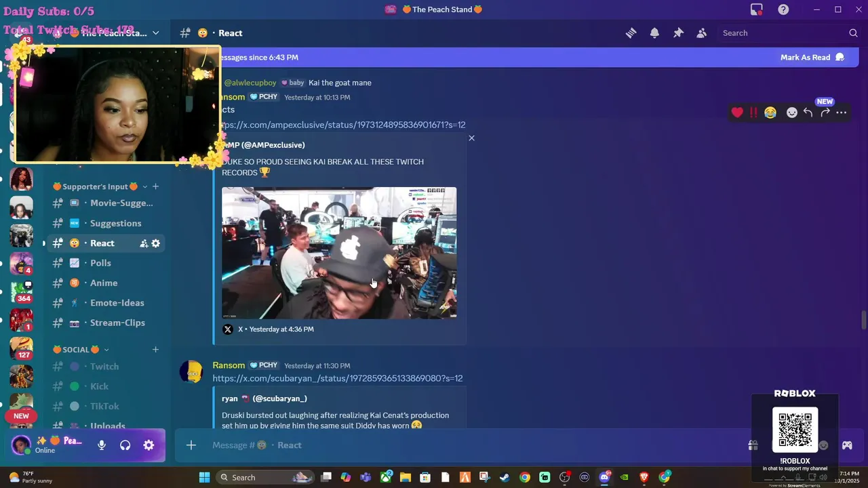This screenshot has width=868, height=488.
Task: Invite people to React channel icon
Action: click(144, 243)
